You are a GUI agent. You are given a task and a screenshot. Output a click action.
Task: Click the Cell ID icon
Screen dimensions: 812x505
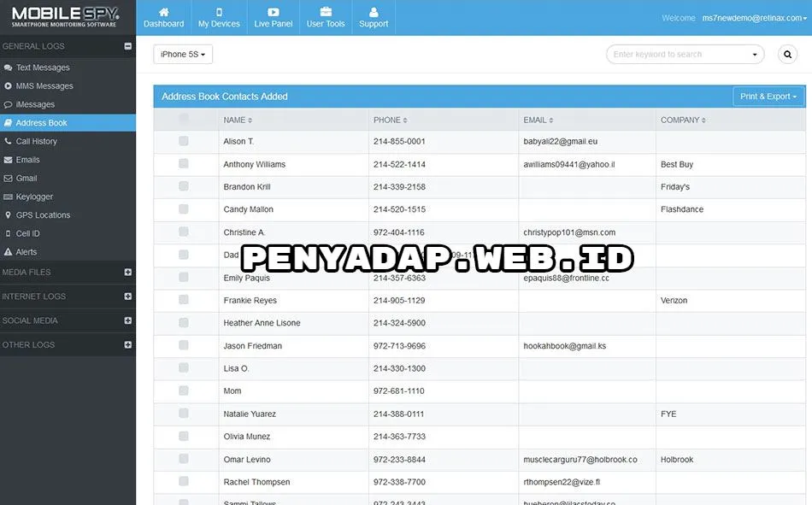[x=8, y=233]
